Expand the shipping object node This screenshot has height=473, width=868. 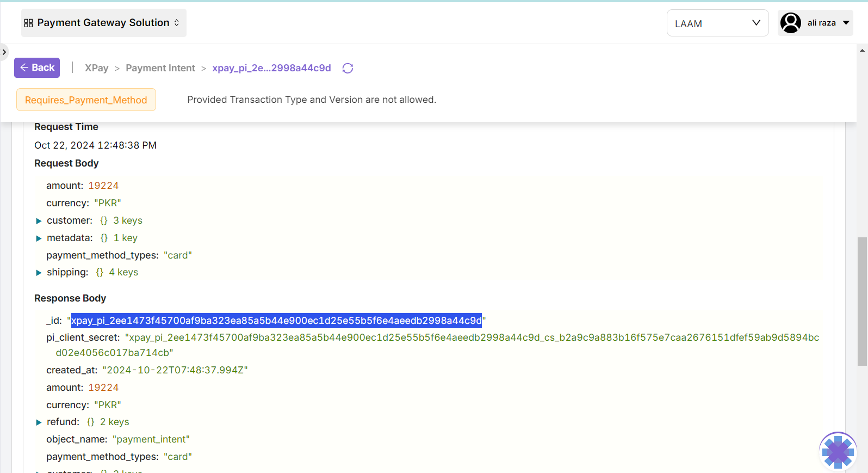pos(39,273)
